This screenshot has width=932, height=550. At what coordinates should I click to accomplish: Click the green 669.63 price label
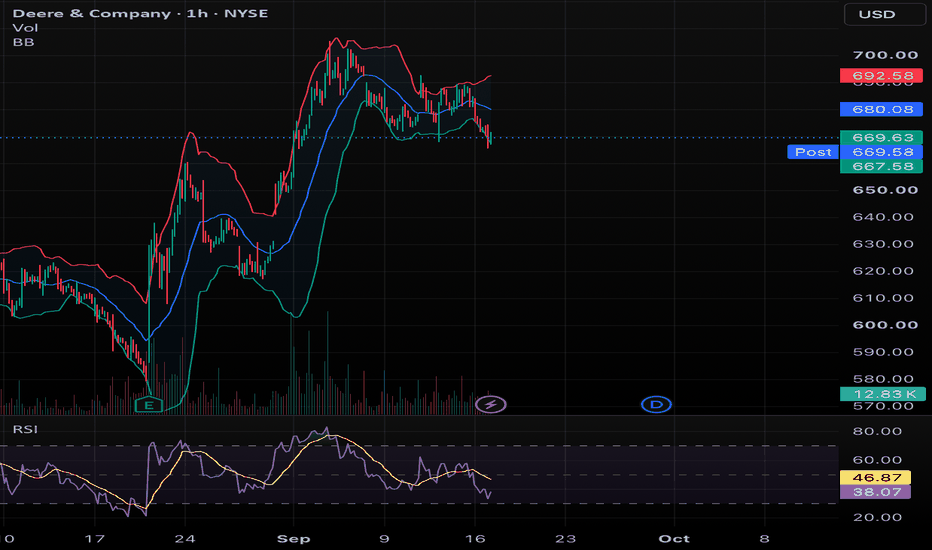coord(881,137)
